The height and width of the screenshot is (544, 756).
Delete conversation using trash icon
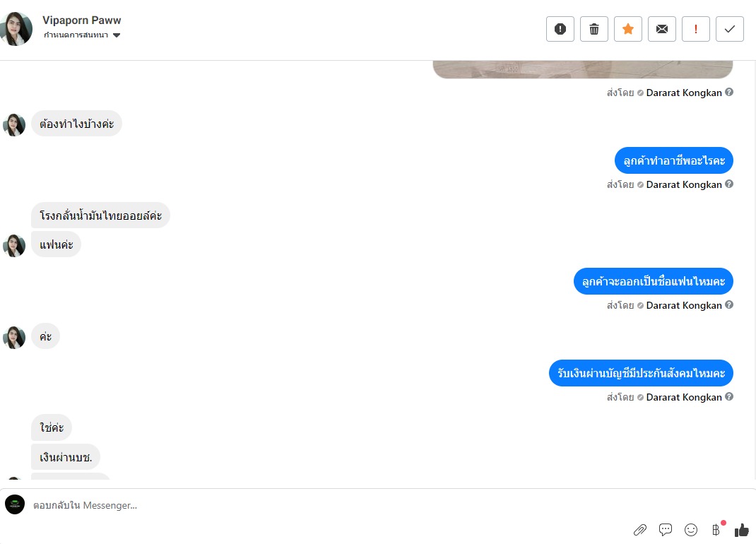(594, 29)
